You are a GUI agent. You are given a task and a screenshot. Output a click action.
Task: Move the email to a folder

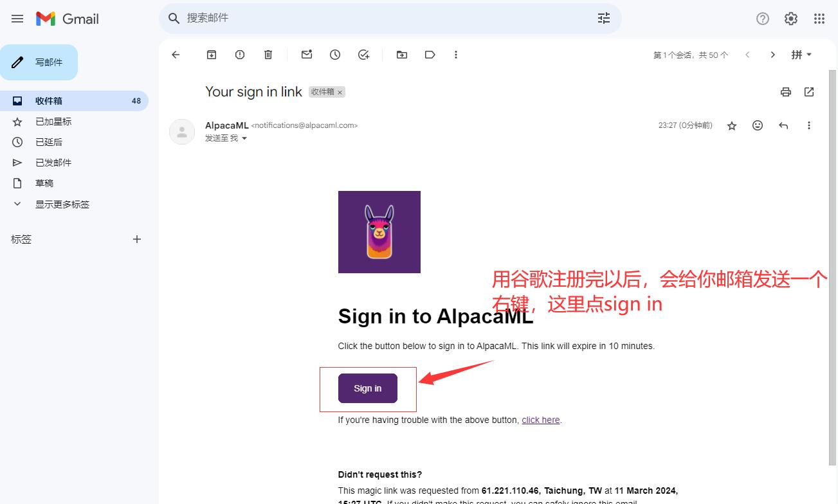(402, 55)
